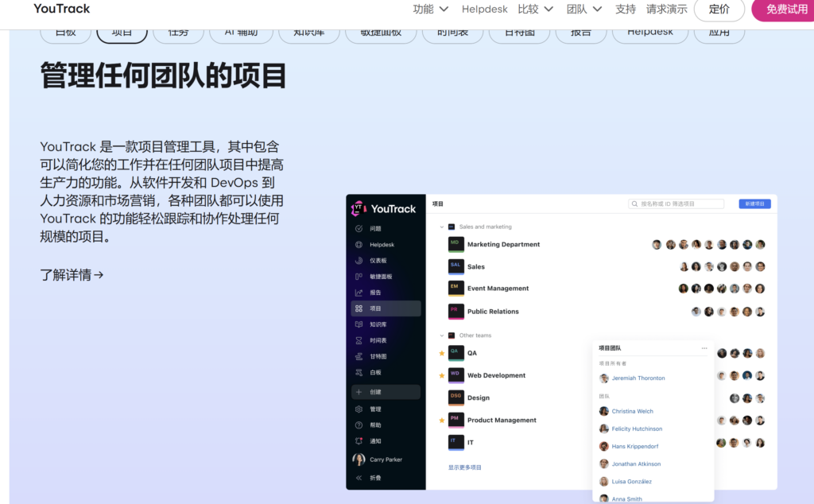Open Helpdesk in the top navigation bar
Image resolution: width=814 pixels, height=504 pixels.
point(484,9)
